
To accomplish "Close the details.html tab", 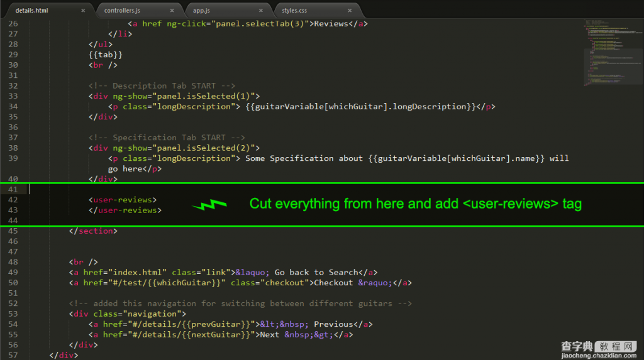I will click(x=83, y=11).
